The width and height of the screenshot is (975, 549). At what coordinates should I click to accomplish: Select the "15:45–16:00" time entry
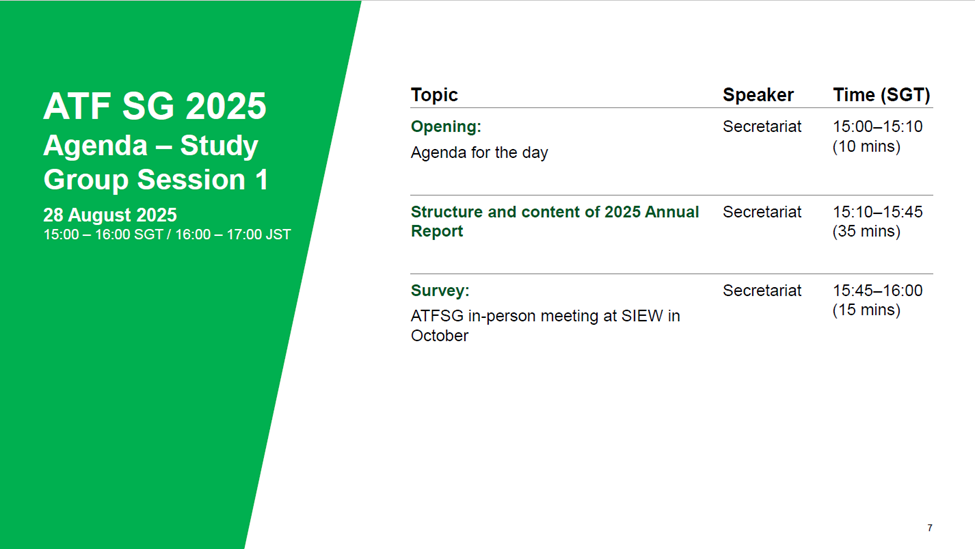tap(877, 291)
